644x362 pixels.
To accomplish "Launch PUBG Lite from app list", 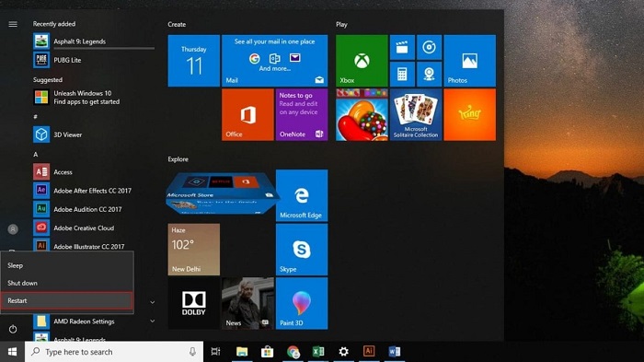I will click(x=94, y=60).
